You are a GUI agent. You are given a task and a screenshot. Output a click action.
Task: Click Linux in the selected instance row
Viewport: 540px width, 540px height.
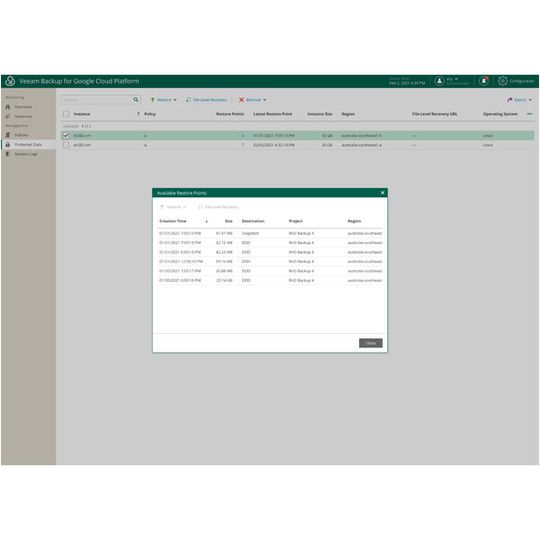488,135
